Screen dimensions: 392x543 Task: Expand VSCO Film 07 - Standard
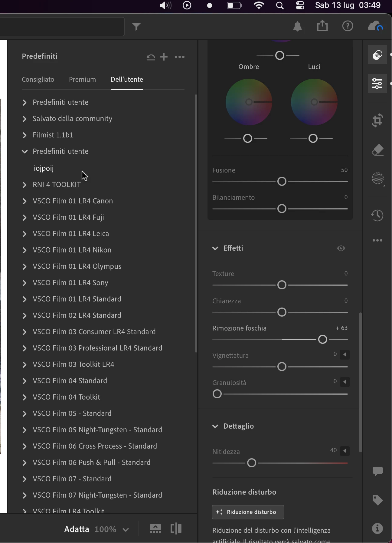24,479
